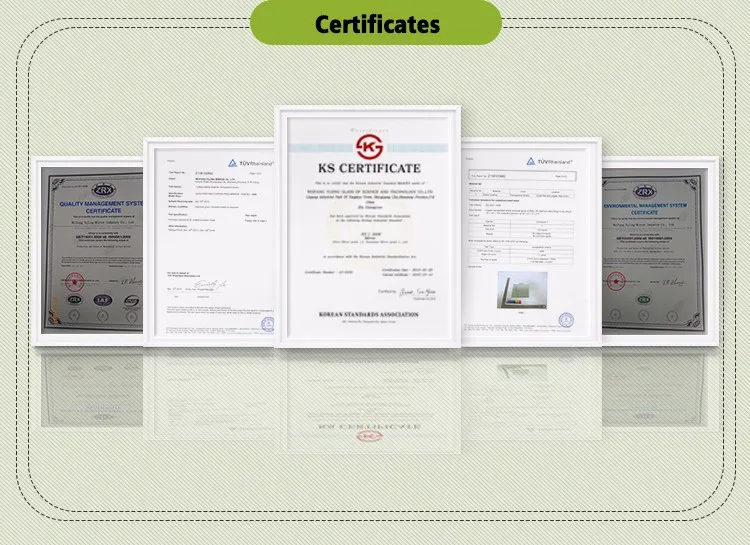This screenshot has height=545, width=750.
Task: Click the round blue stamp on left TÜV report
Action: (x=268, y=324)
